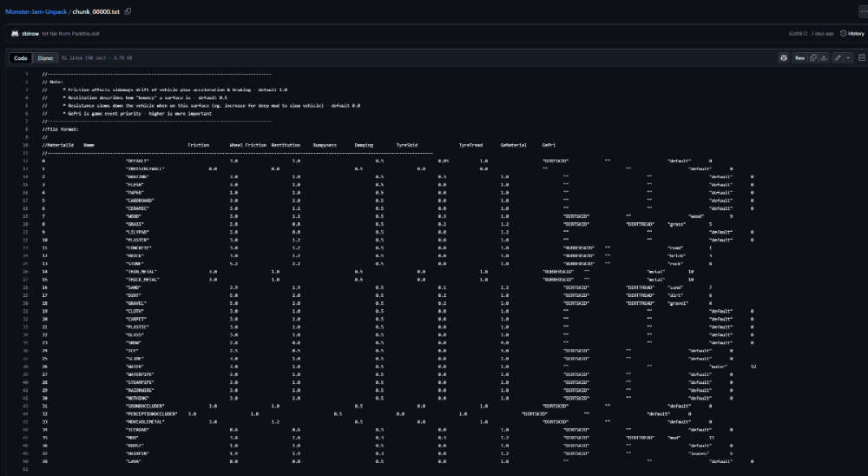Viewport: 868px width, 476px height.
Task: Open zbirow's profile link
Action: tap(31, 34)
